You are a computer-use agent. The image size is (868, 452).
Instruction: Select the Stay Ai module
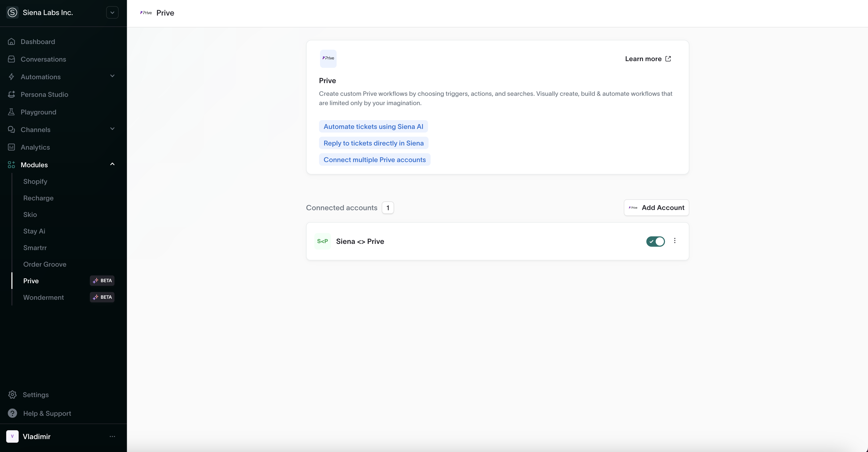[x=34, y=231]
